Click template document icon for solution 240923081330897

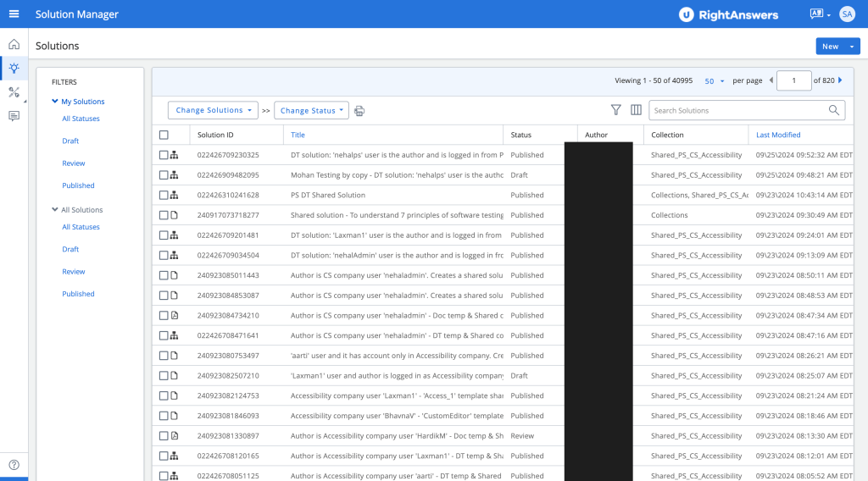[175, 435]
